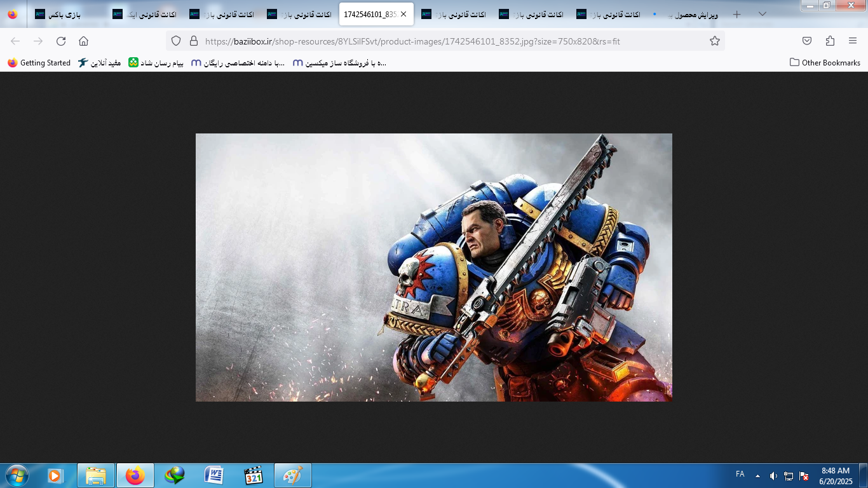Open Action Center flag icon
This screenshot has height=488, width=868.
point(804,475)
